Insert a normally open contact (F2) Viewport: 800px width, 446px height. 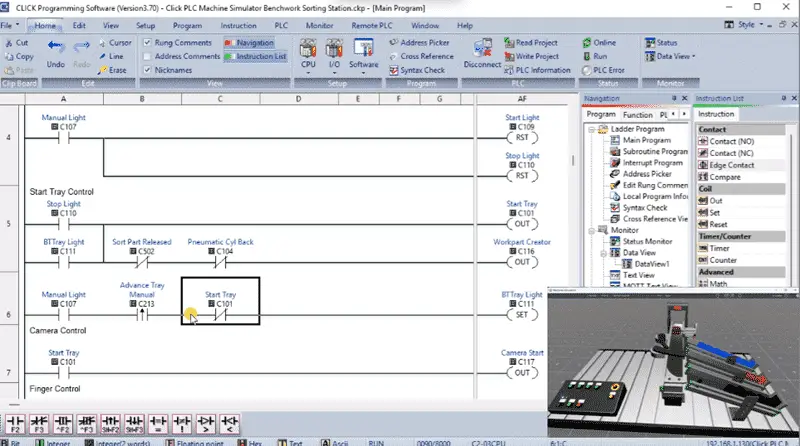pyautogui.click(x=15, y=424)
